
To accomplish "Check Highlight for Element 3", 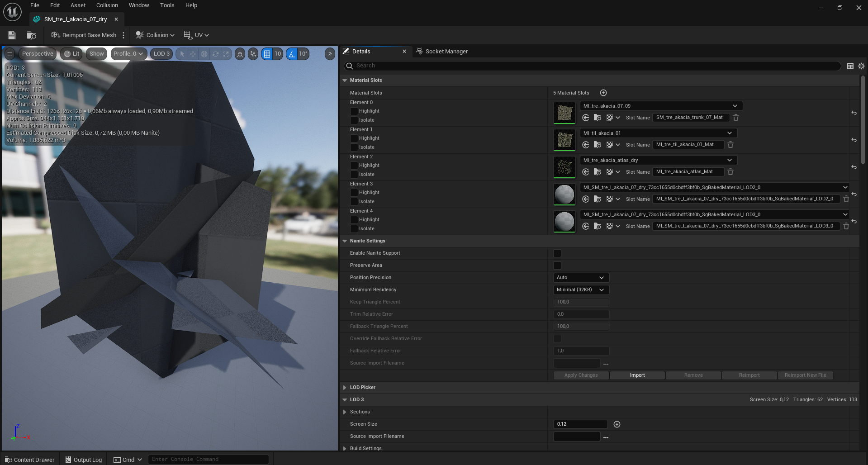I will [354, 193].
